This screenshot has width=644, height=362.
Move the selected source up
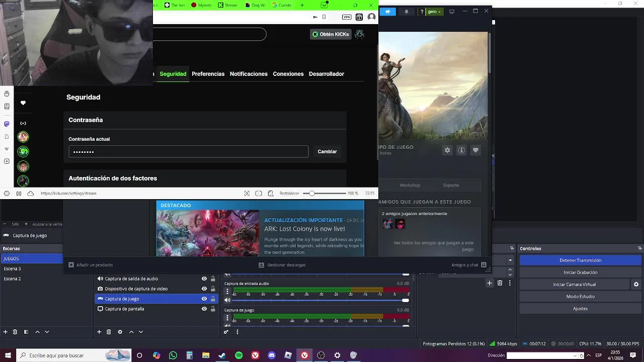click(131, 332)
